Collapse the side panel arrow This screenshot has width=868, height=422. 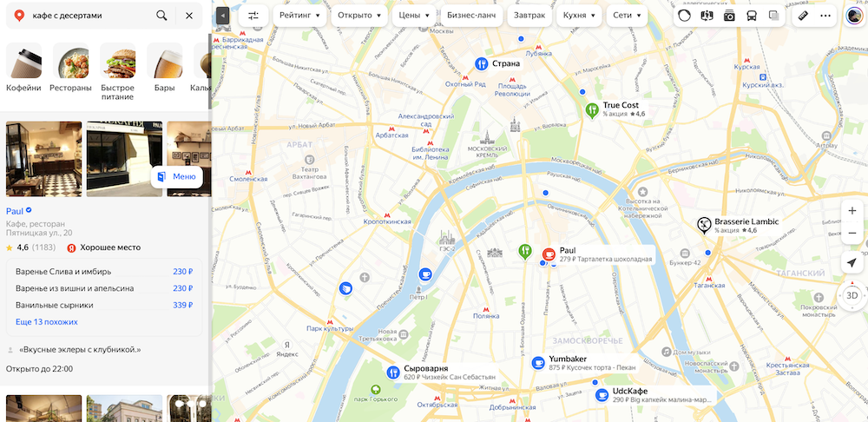point(222,16)
